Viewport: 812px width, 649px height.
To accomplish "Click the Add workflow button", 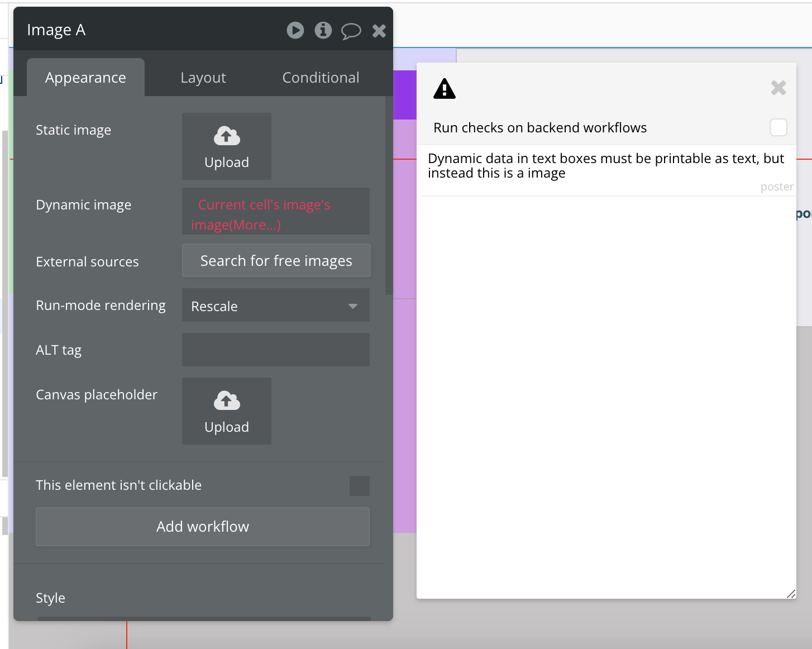I will point(203,527).
